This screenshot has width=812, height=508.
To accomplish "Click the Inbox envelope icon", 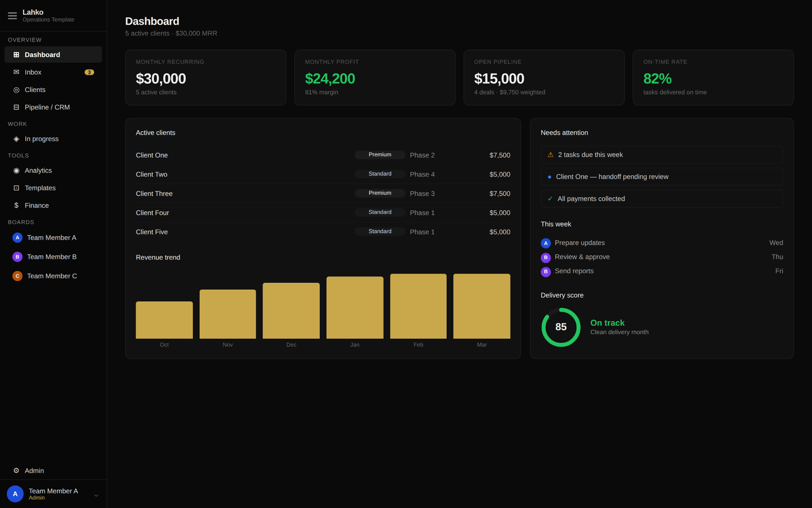I will pos(16,72).
